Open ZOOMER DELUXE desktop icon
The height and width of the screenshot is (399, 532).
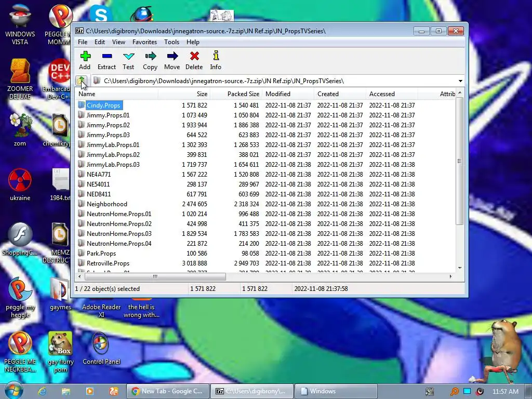(x=20, y=79)
